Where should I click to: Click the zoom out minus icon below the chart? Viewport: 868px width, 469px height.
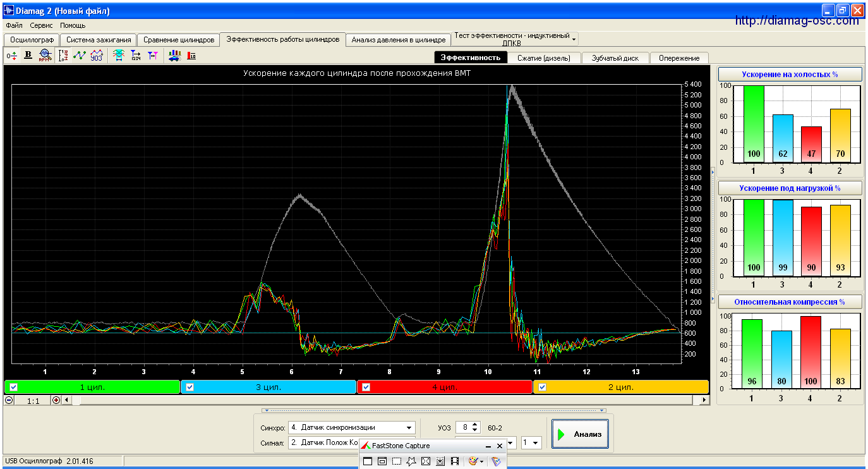9,400
